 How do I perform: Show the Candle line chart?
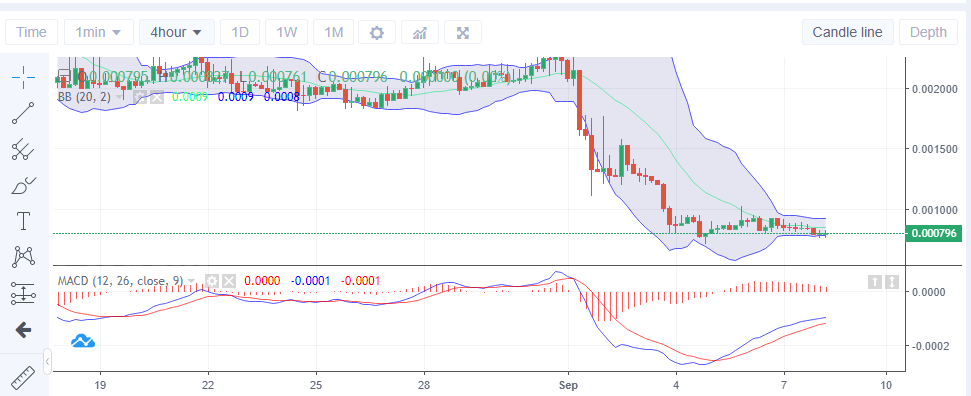point(848,32)
